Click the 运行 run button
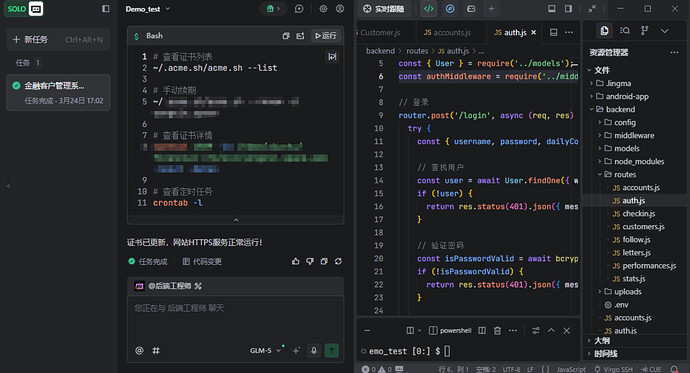 click(x=326, y=36)
